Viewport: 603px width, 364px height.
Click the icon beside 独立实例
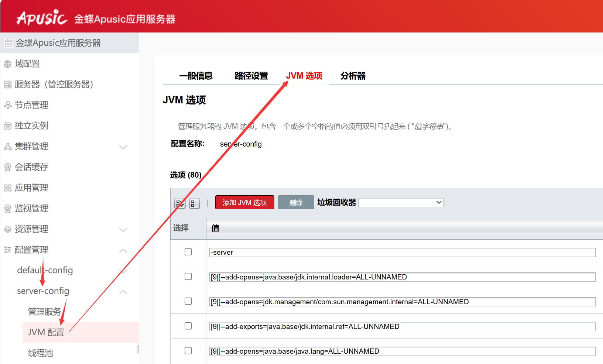[8, 126]
